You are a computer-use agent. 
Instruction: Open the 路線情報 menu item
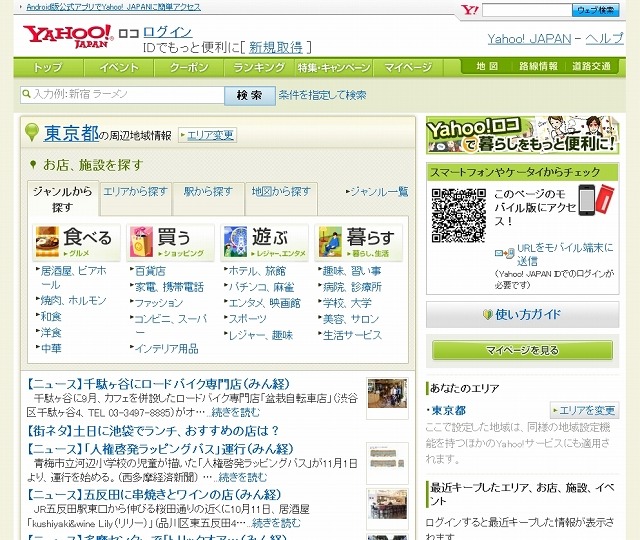tap(538, 66)
